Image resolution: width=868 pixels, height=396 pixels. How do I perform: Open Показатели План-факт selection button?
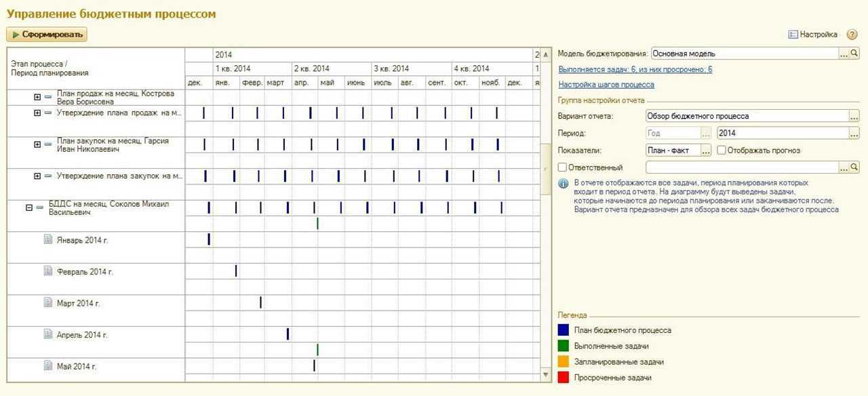(x=706, y=151)
